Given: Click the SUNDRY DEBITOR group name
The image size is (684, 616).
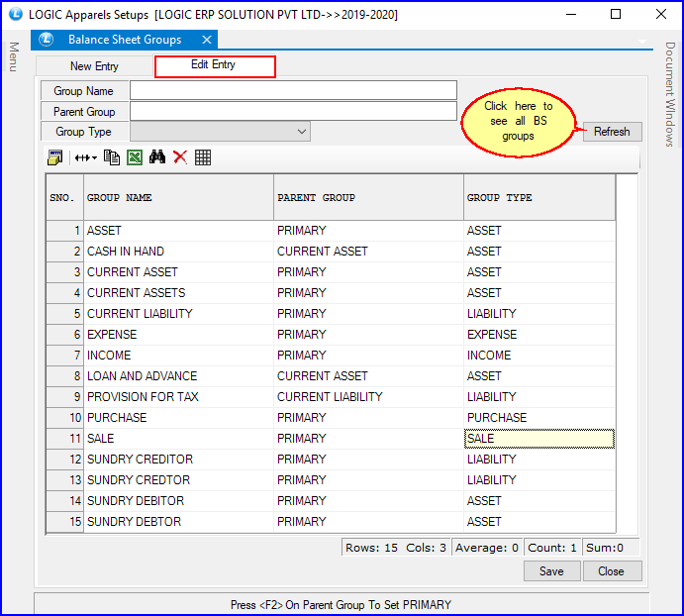Looking at the screenshot, I should coord(136,501).
